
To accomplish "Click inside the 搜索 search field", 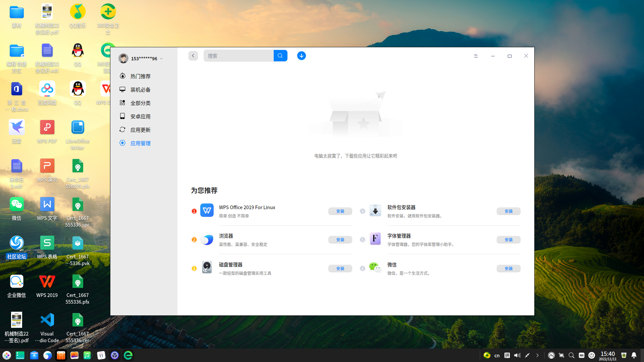I will coord(238,56).
